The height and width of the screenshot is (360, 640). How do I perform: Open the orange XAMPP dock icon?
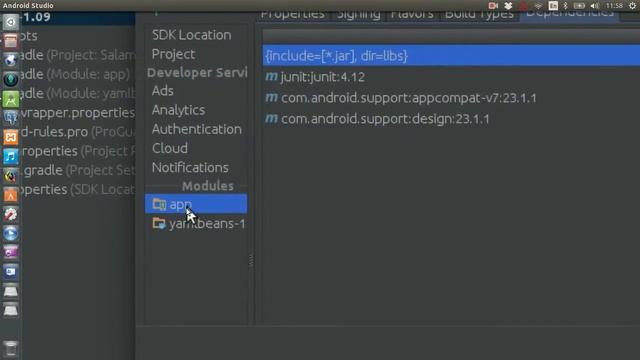click(x=11, y=138)
